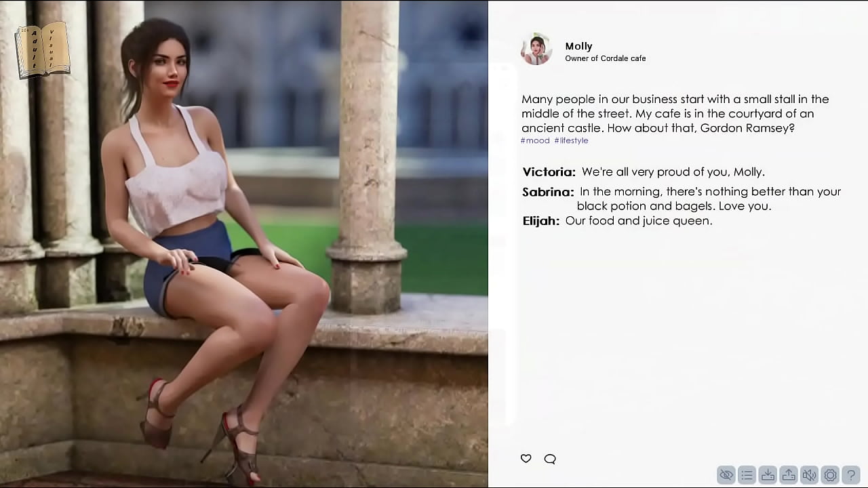Open settings via the gear icon
This screenshot has height=488, width=868.
[x=830, y=475]
